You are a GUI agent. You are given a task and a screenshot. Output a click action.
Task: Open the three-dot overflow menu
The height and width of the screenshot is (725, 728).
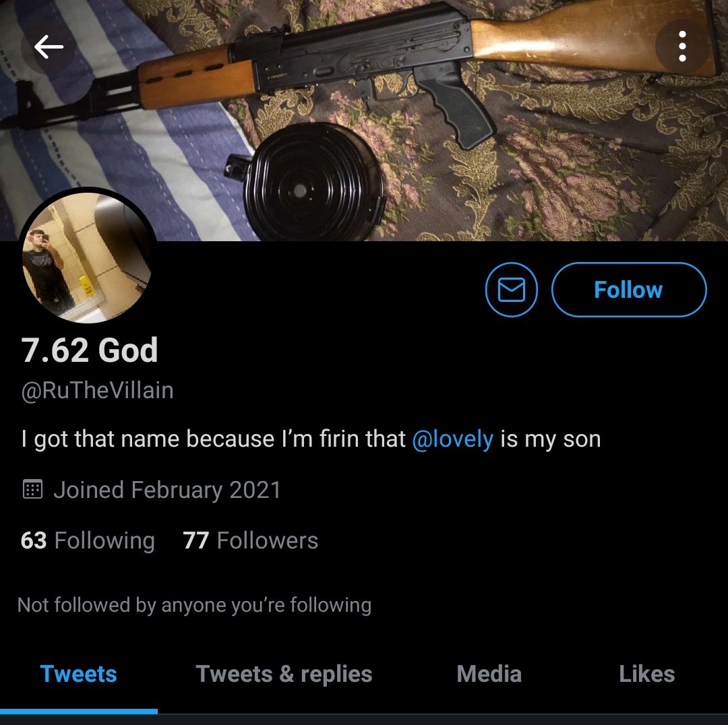(x=682, y=46)
